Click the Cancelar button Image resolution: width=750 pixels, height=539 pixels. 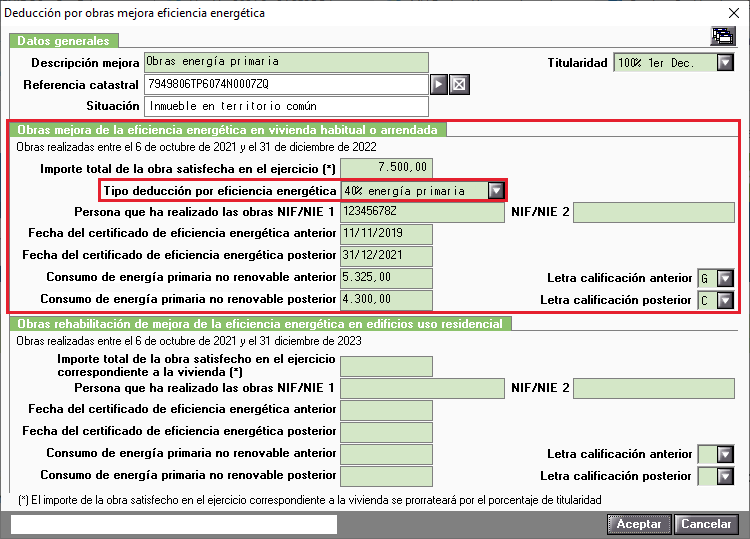[x=706, y=524]
